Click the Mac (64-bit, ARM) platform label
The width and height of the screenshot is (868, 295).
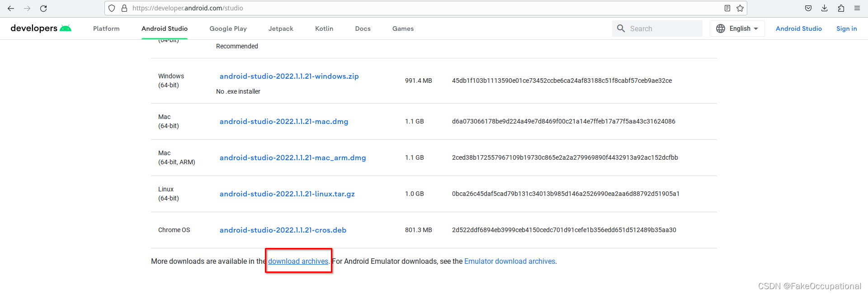tap(177, 157)
